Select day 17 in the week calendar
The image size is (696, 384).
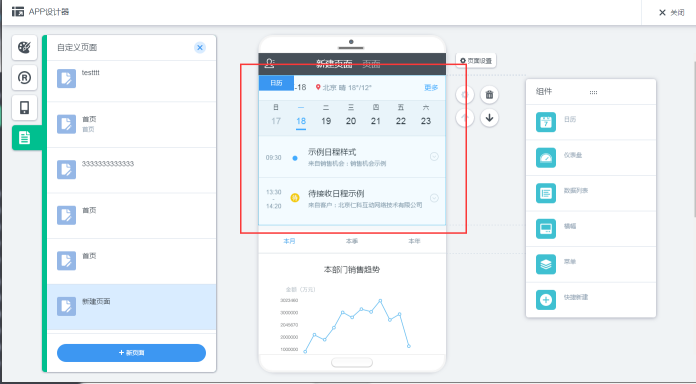click(x=276, y=121)
